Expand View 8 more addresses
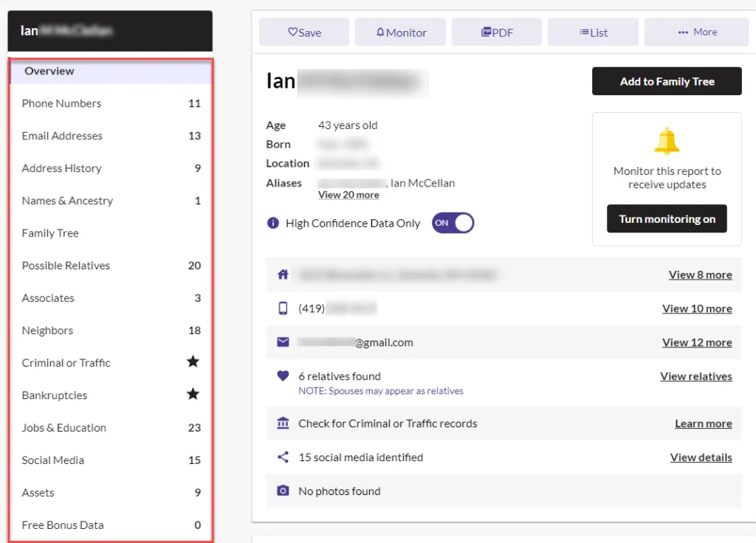This screenshot has width=756, height=543. 700,274
